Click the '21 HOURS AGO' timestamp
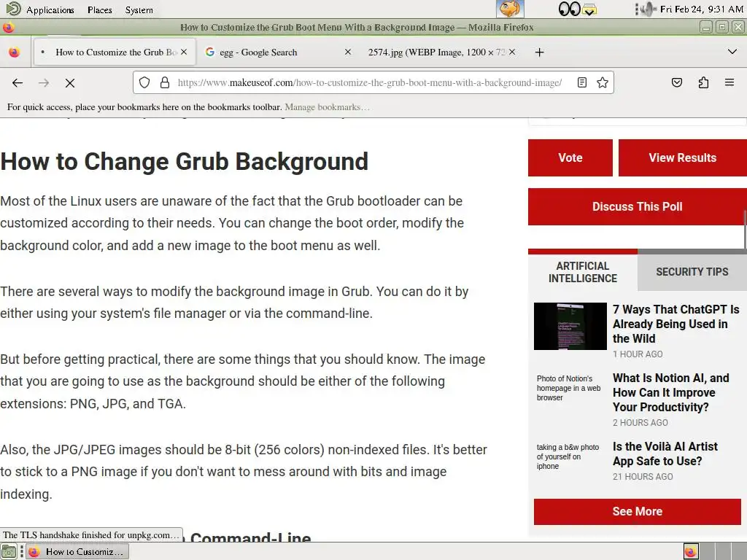Image resolution: width=747 pixels, height=560 pixels. [643, 477]
